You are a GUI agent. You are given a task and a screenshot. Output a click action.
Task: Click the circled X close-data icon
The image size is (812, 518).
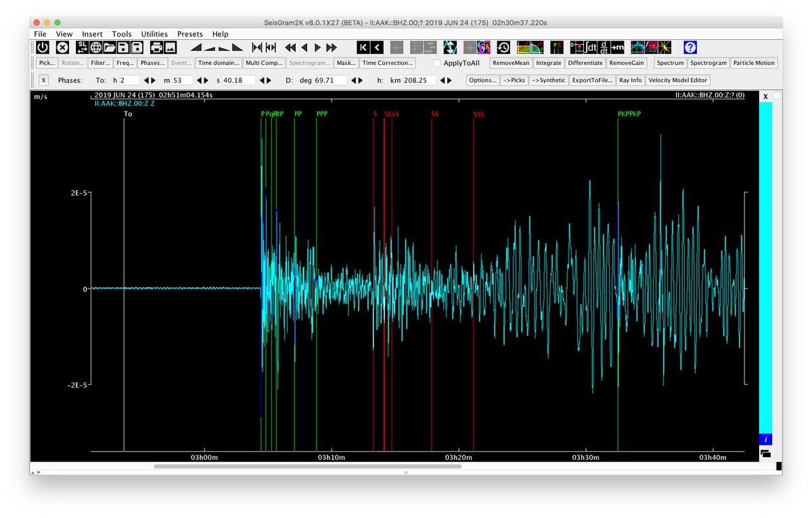tap(62, 47)
